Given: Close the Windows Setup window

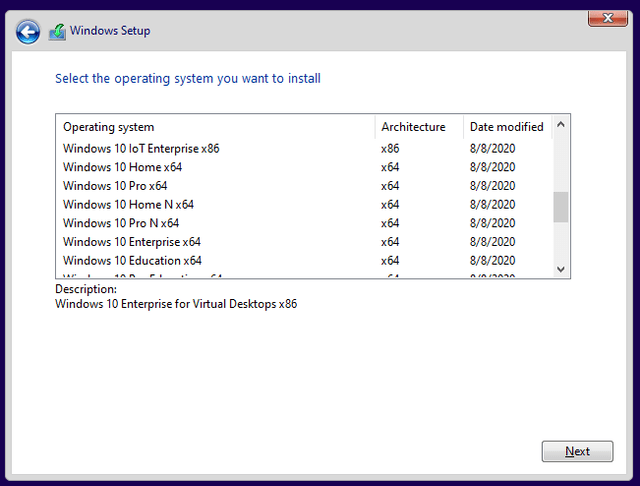Looking at the screenshot, I should coord(607,18).
